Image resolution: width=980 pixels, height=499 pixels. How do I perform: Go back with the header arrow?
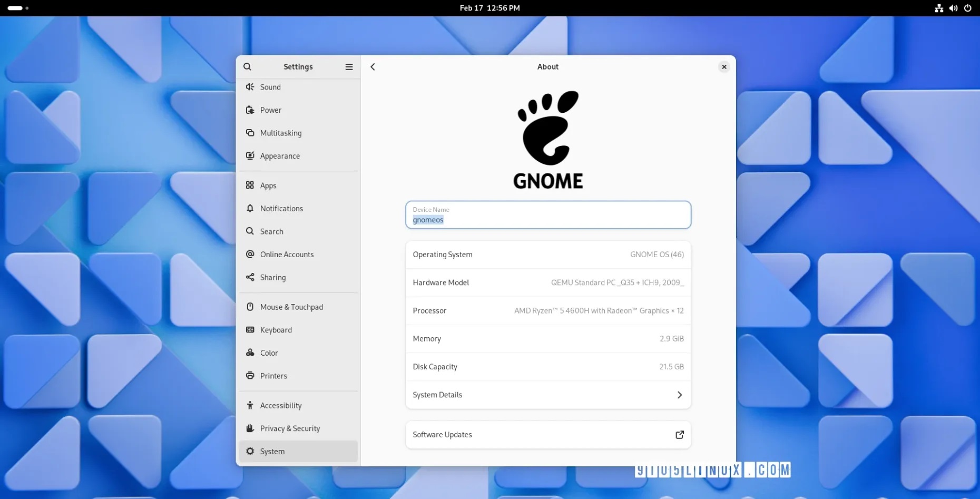pyautogui.click(x=373, y=67)
